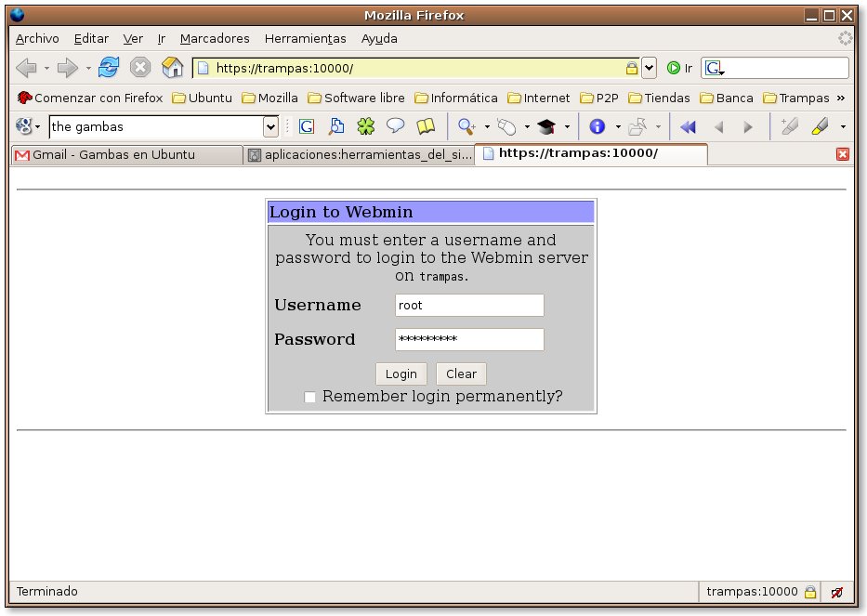Click the Reload page icon
The width and height of the screenshot is (867, 616).
point(109,68)
